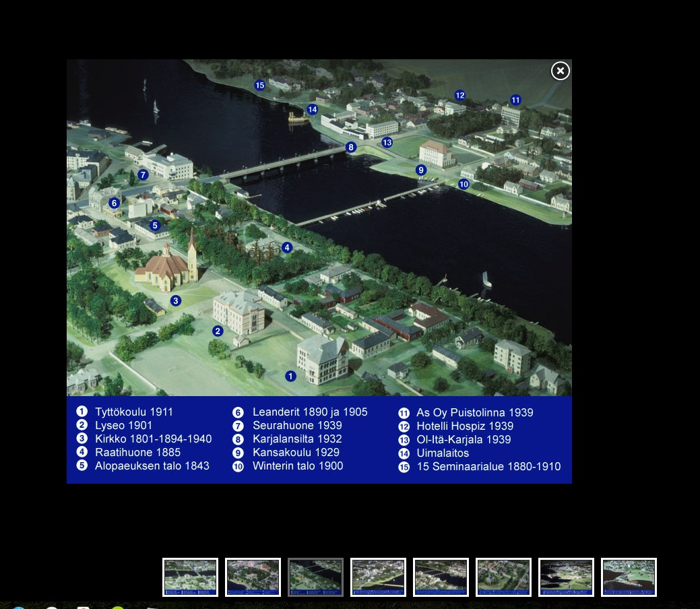Show the fourth thumbnail image
This screenshot has width=700, height=609.
[378, 577]
